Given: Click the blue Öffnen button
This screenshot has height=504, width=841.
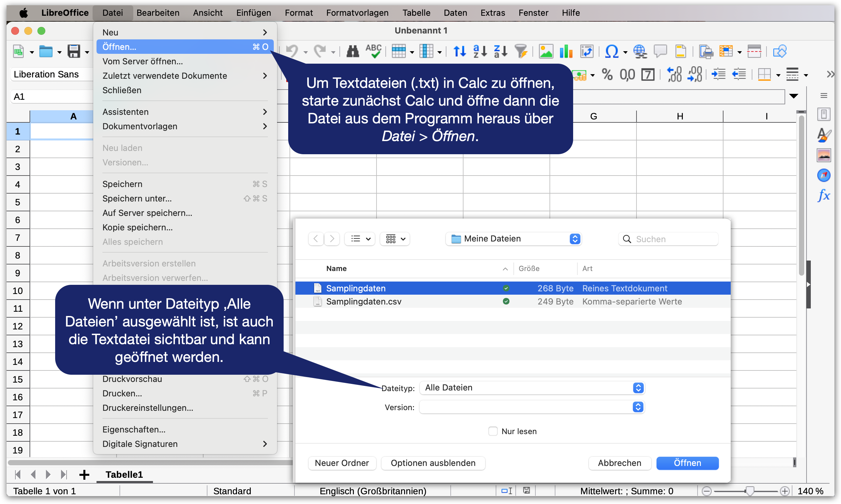Looking at the screenshot, I should click(x=687, y=463).
